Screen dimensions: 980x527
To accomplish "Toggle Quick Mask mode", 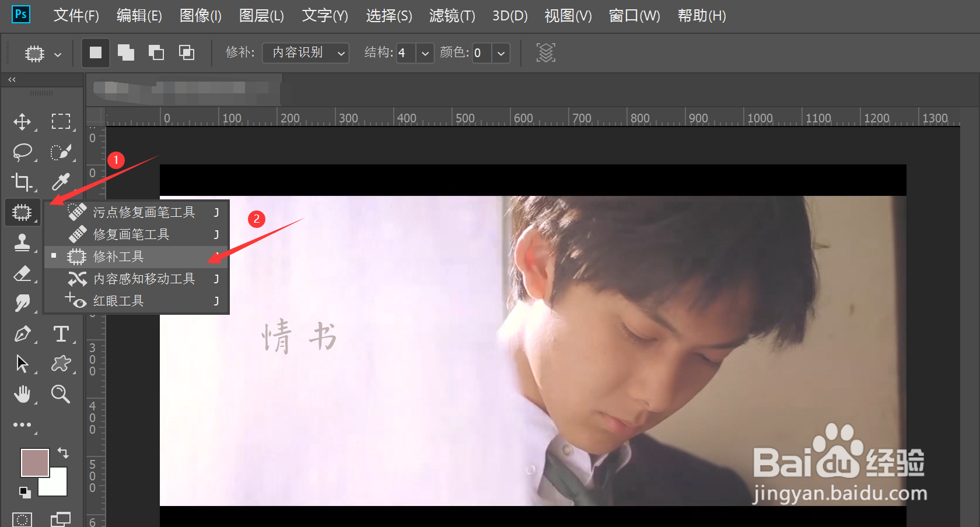I will pyautogui.click(x=22, y=519).
